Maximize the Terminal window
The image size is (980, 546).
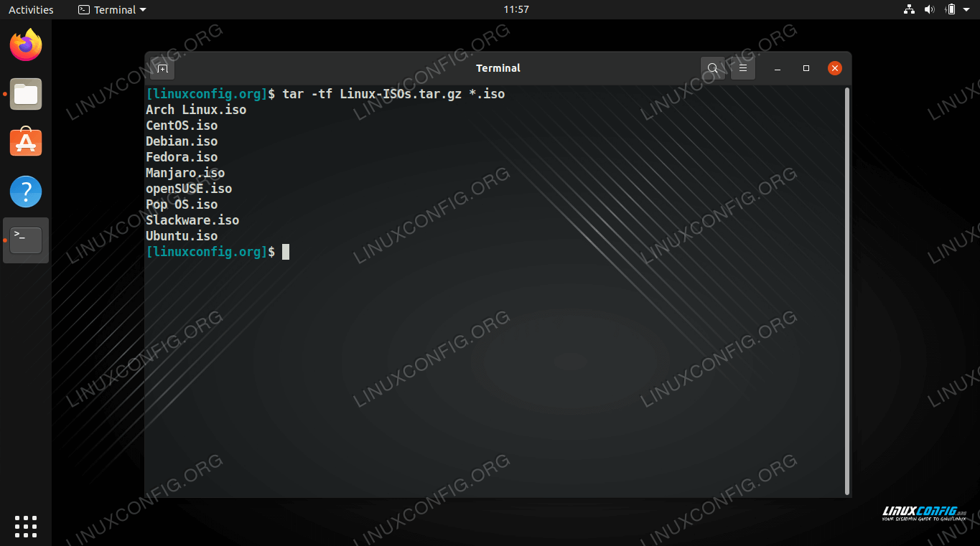coord(806,68)
